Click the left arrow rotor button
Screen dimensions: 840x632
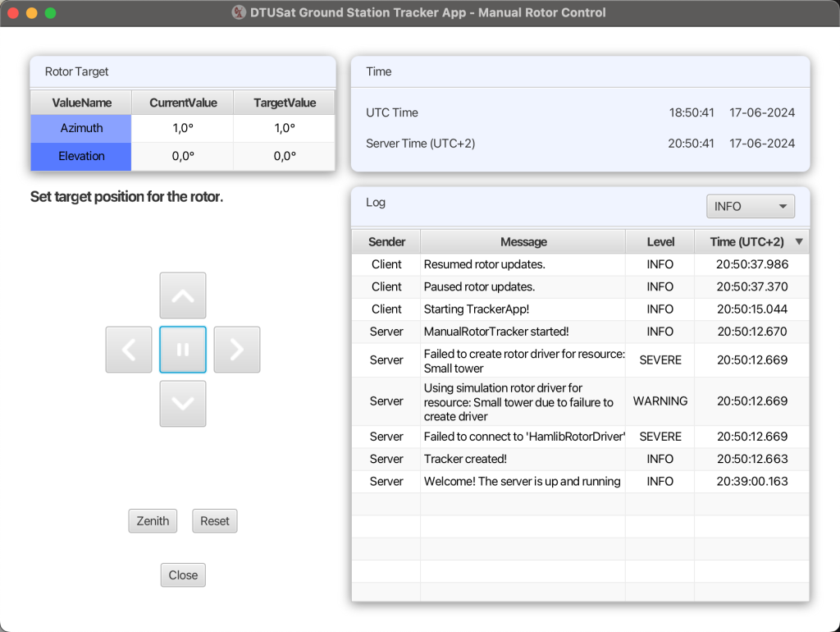129,350
